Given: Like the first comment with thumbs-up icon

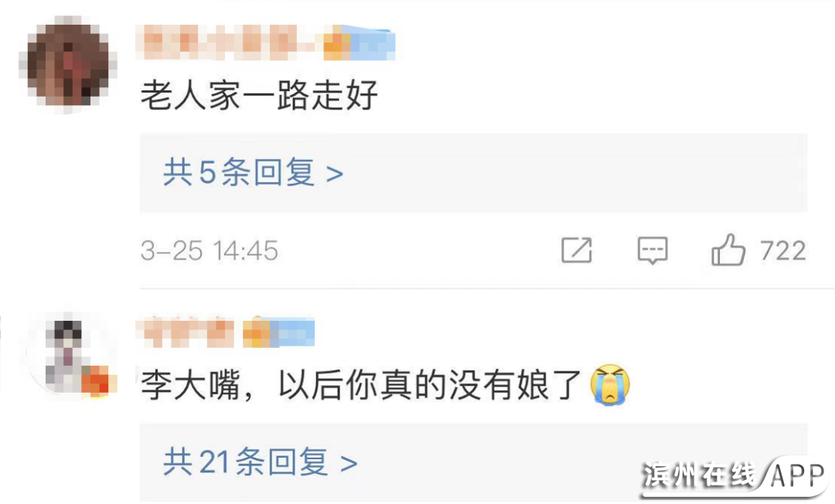Looking at the screenshot, I should (x=728, y=250).
